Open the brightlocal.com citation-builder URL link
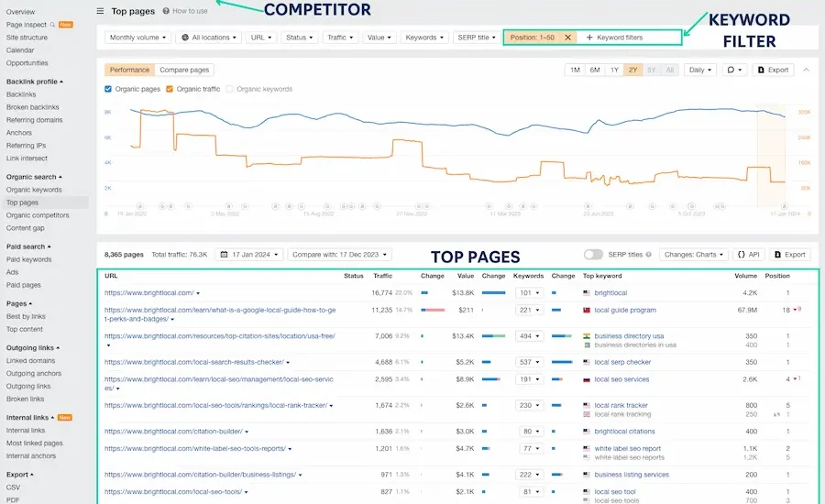The image size is (825, 504). pyautogui.click(x=173, y=431)
